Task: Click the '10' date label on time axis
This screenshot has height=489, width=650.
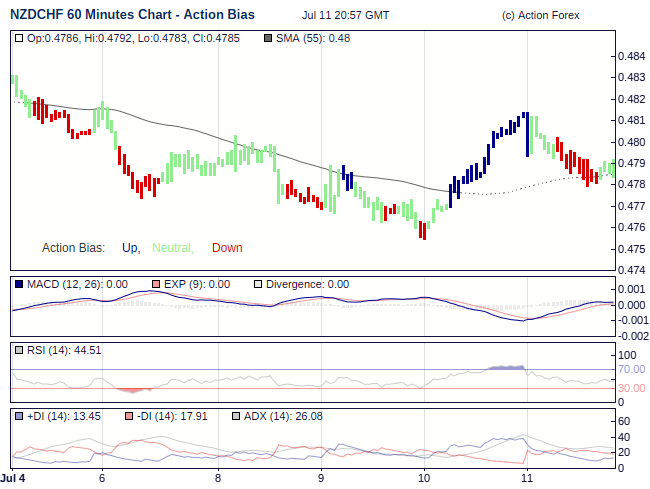Action: (424, 478)
